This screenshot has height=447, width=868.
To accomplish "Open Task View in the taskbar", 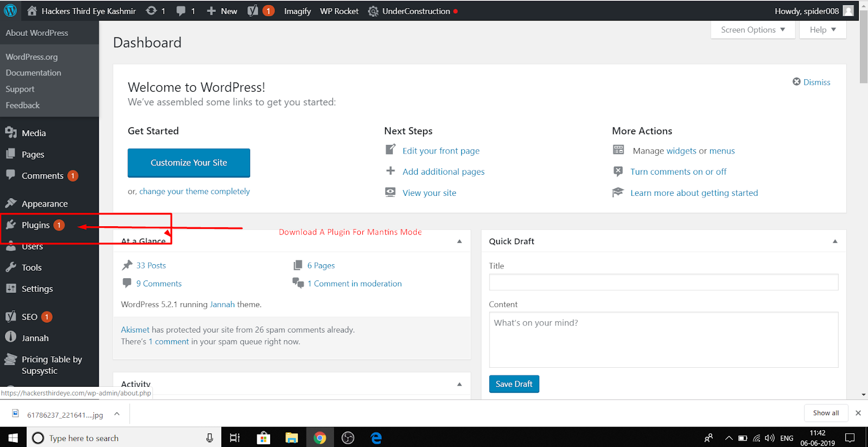I will pos(235,438).
